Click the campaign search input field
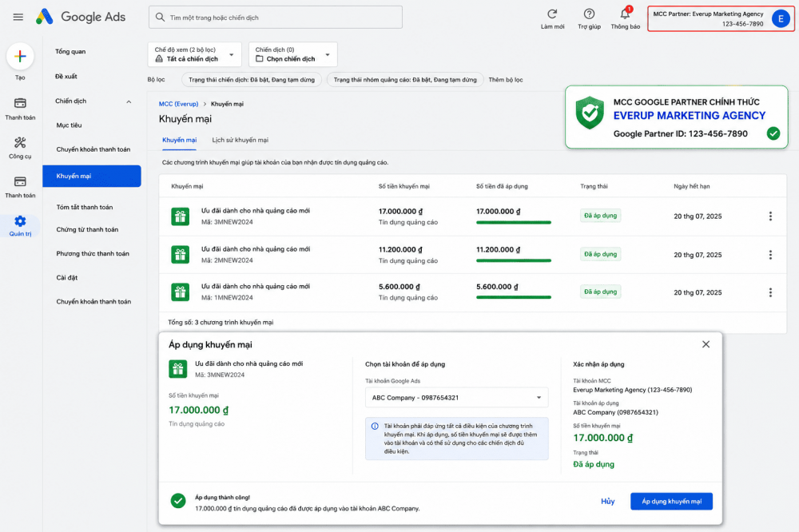The width and height of the screenshot is (799, 532). point(275,18)
